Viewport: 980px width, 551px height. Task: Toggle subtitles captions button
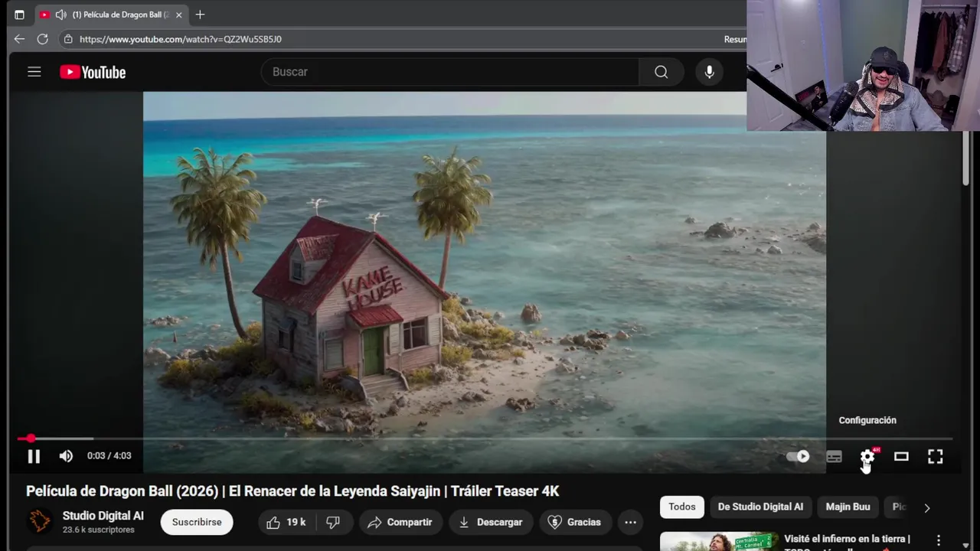[834, 457]
